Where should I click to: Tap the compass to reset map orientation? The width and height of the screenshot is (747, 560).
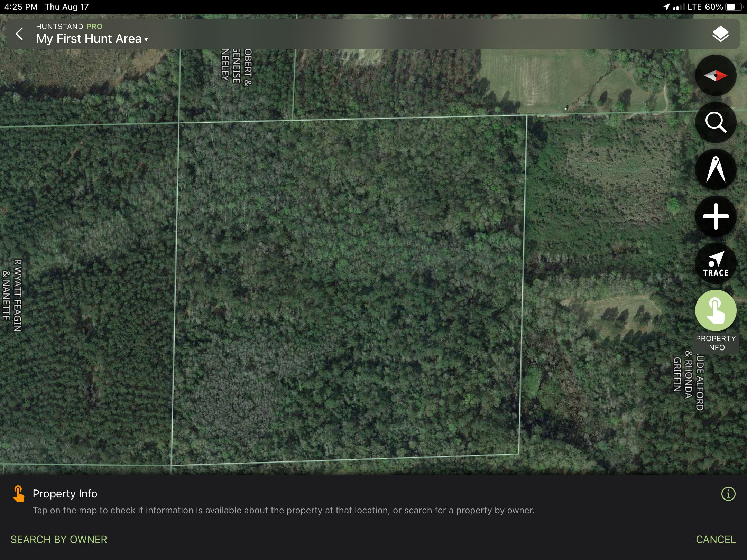(716, 75)
